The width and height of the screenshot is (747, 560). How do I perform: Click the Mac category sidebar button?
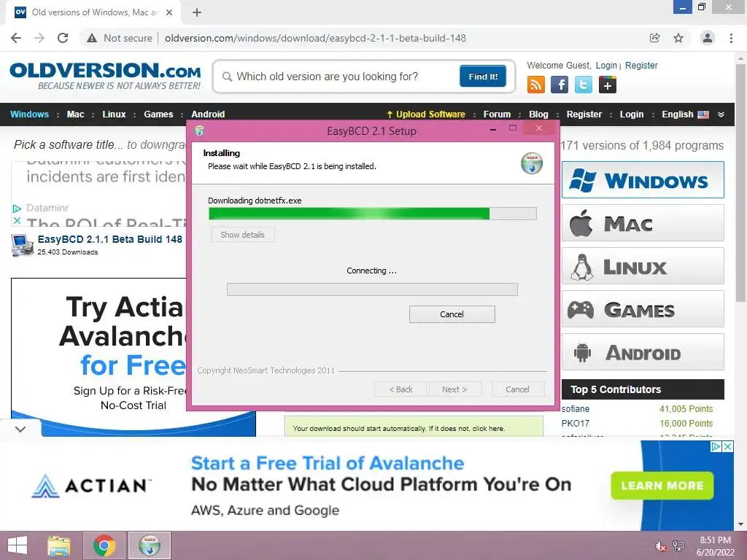click(x=643, y=223)
